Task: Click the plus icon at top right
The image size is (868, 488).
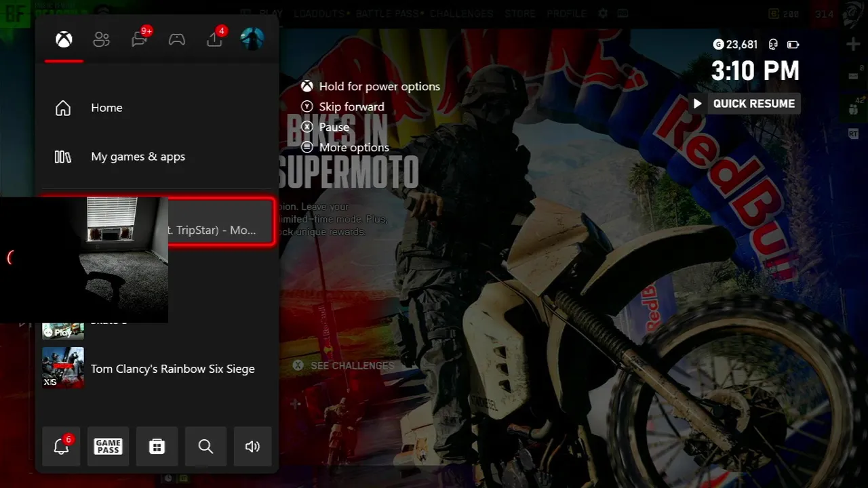Action: point(853,45)
